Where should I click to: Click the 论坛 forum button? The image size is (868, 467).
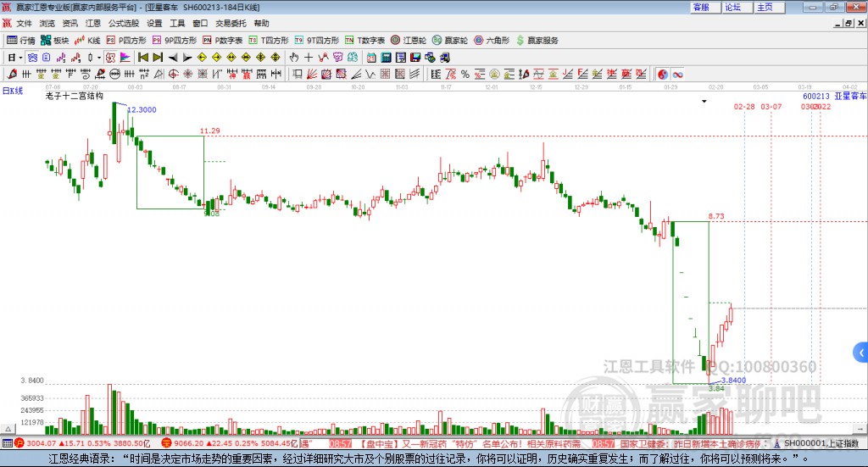[x=737, y=7]
